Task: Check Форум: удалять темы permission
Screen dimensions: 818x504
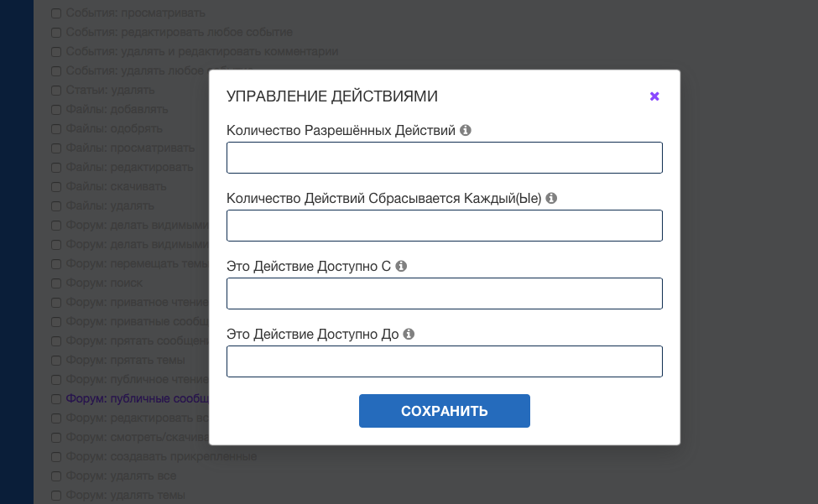Action: pyautogui.click(x=56, y=496)
